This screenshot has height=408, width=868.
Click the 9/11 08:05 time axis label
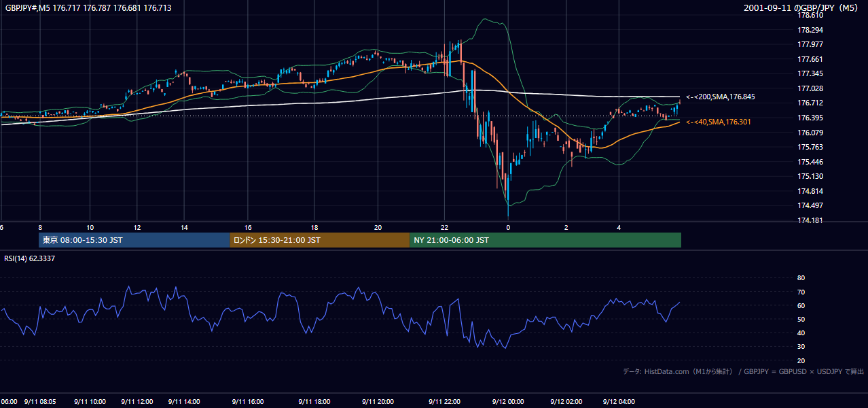pyautogui.click(x=40, y=402)
